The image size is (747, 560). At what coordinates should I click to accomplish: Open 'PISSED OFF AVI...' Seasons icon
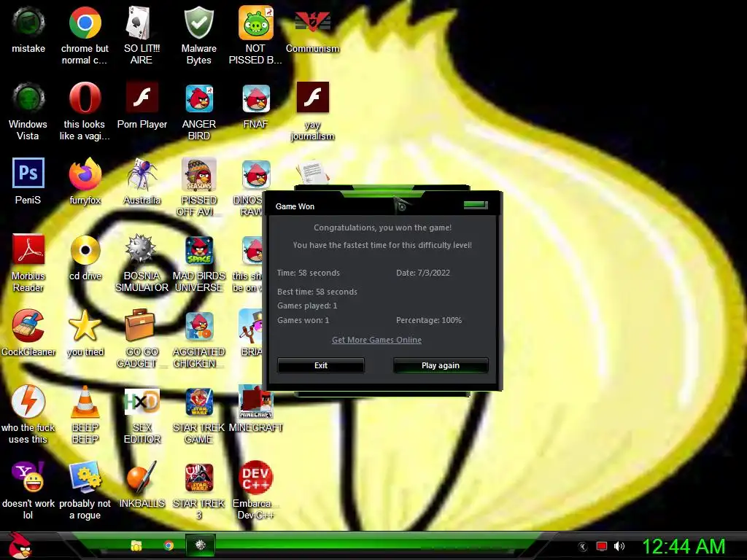[x=198, y=174]
